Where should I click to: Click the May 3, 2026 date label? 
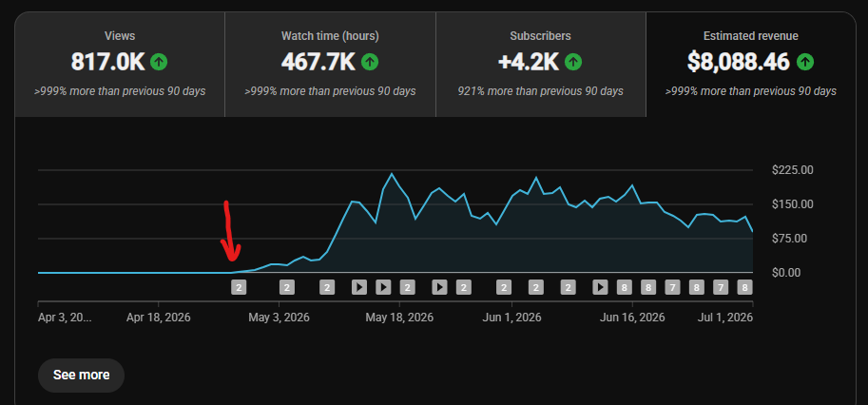pyautogui.click(x=279, y=318)
